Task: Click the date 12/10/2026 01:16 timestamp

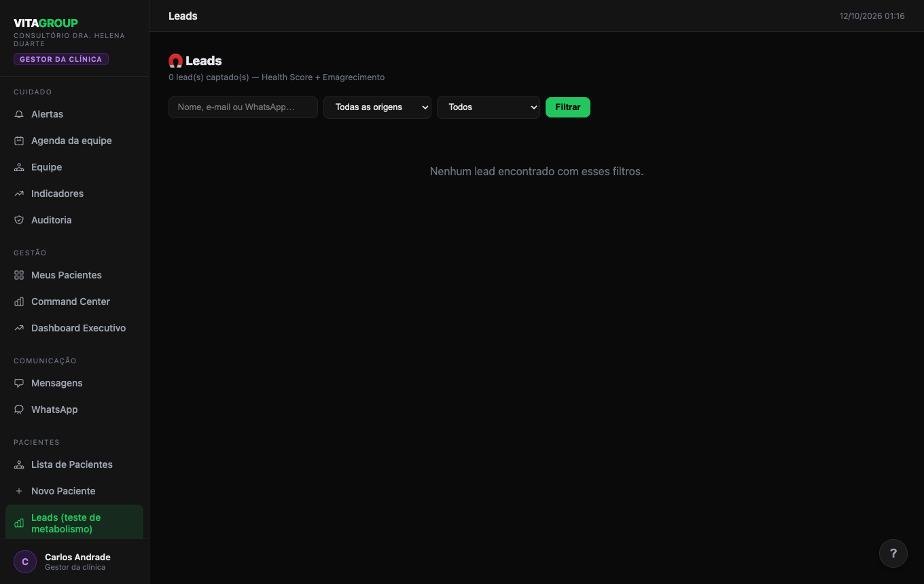Action: pos(872,16)
